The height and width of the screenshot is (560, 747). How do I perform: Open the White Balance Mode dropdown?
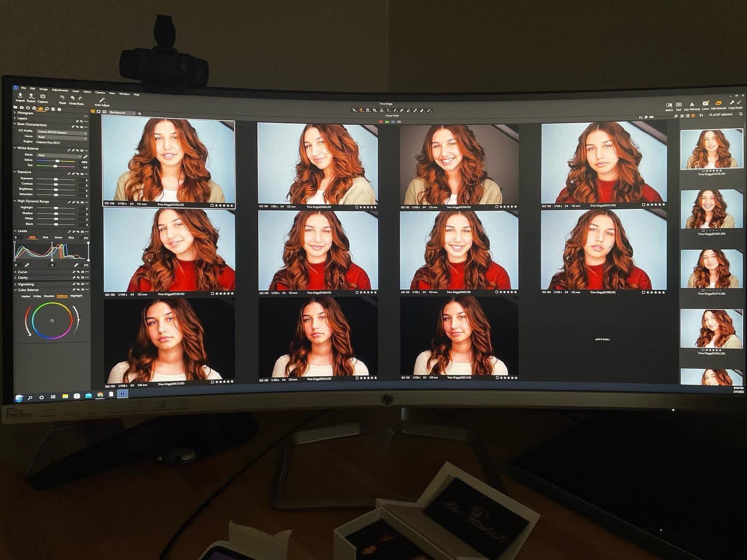coord(59,155)
